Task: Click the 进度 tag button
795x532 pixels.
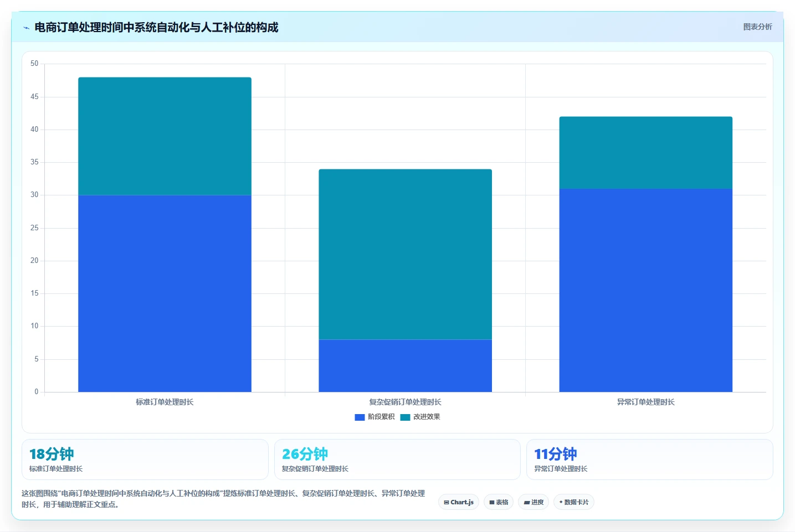Action: pos(534,502)
